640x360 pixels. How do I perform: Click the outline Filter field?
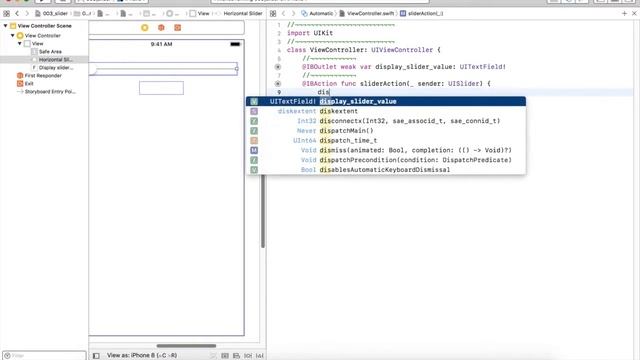coord(44,356)
